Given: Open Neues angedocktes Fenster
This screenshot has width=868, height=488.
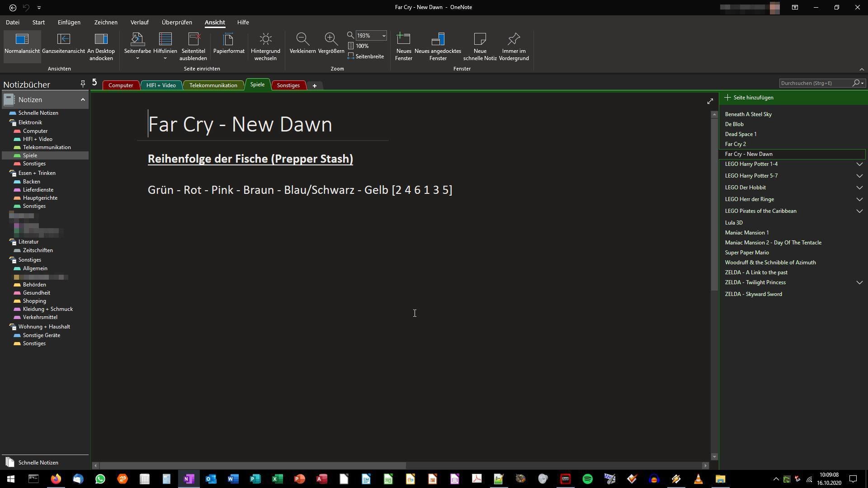Looking at the screenshot, I should click(x=438, y=47).
